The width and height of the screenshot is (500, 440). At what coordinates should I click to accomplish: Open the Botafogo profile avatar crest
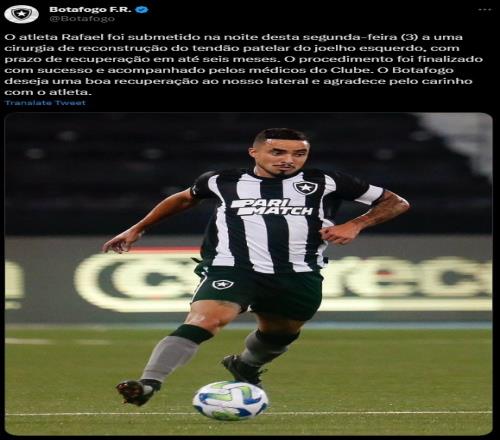pos(21,14)
